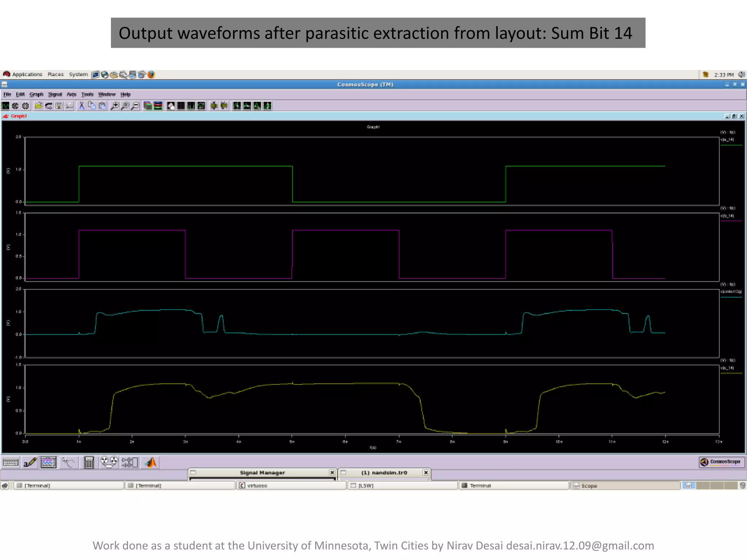Click the first green bug toolbar icon

[214, 106]
